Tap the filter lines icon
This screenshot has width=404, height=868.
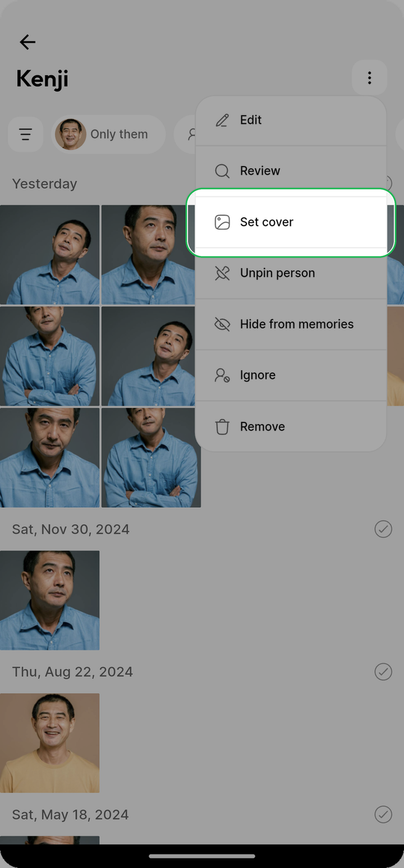pos(25,135)
